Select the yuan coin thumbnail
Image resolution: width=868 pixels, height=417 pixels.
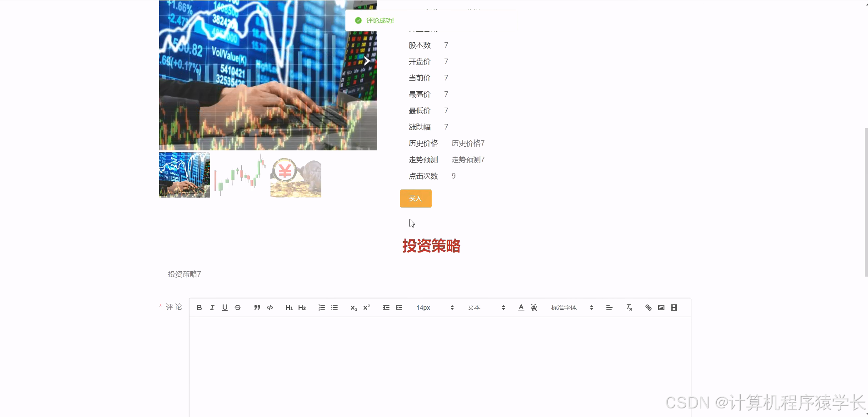[x=296, y=175]
